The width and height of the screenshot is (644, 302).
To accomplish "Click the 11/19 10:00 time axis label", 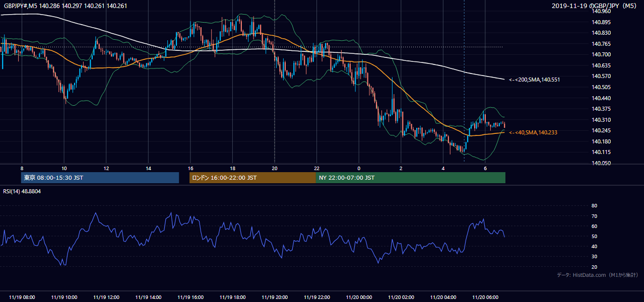I will coord(64,297).
